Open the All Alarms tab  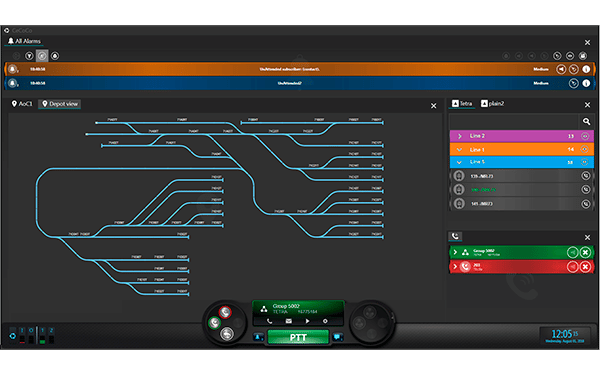tap(24, 41)
